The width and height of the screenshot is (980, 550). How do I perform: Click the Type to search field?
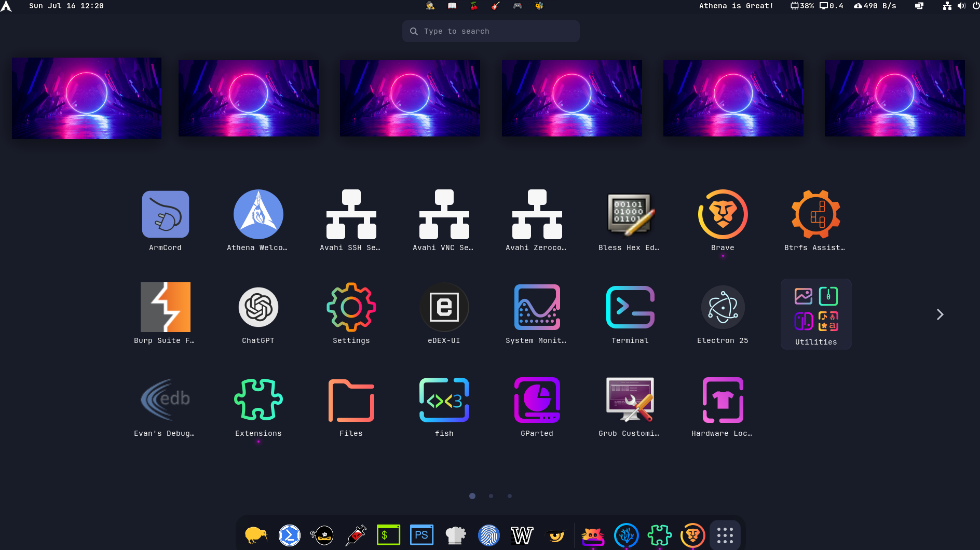(x=490, y=31)
